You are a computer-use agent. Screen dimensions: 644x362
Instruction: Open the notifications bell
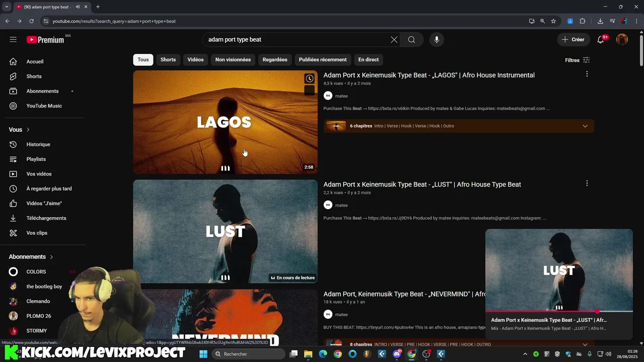coord(601,40)
